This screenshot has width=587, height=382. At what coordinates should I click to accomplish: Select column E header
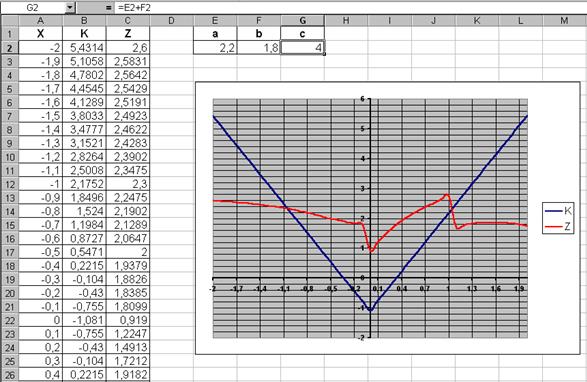(x=215, y=20)
